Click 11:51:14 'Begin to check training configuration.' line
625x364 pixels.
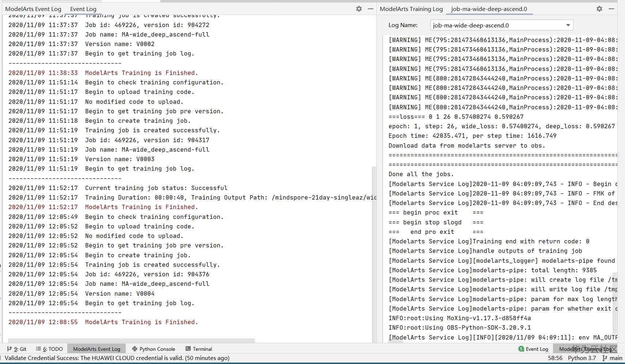[x=116, y=82]
